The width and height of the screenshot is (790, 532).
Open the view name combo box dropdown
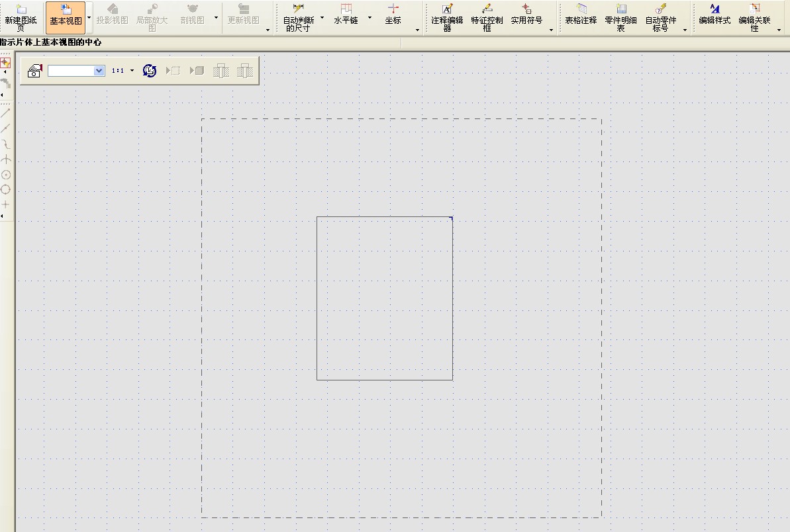(99, 70)
